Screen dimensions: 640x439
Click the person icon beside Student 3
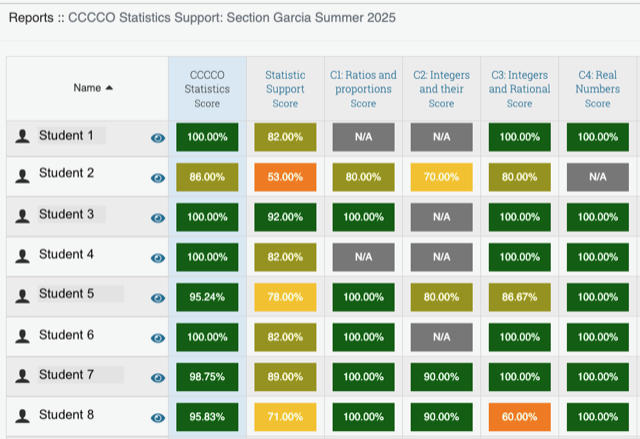click(x=23, y=216)
